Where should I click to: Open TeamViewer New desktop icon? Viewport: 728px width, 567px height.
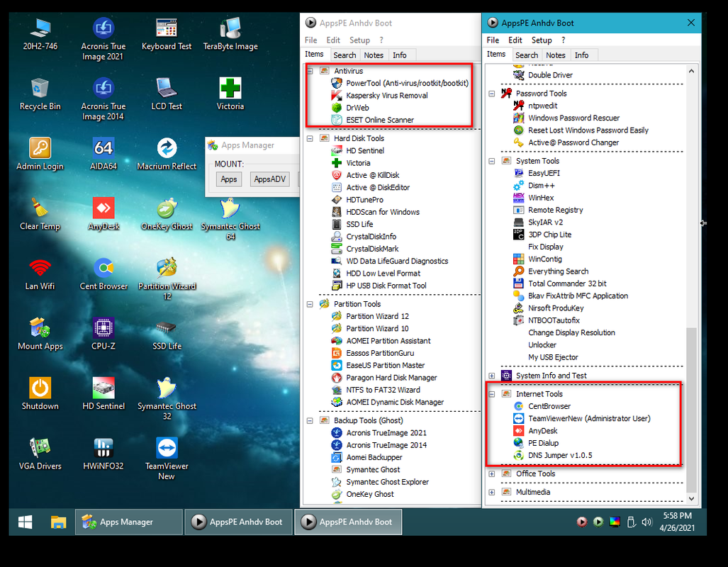coord(166,459)
